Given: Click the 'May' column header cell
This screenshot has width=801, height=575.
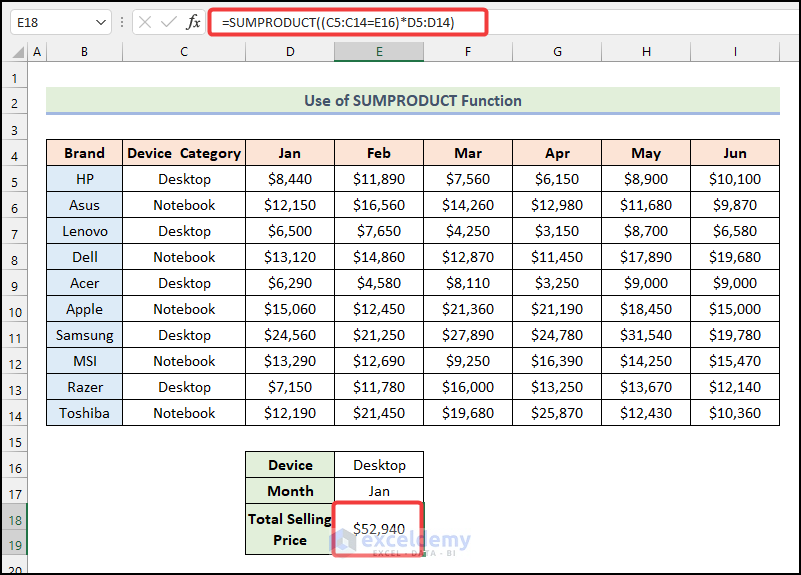Looking at the screenshot, I should tap(646, 153).
